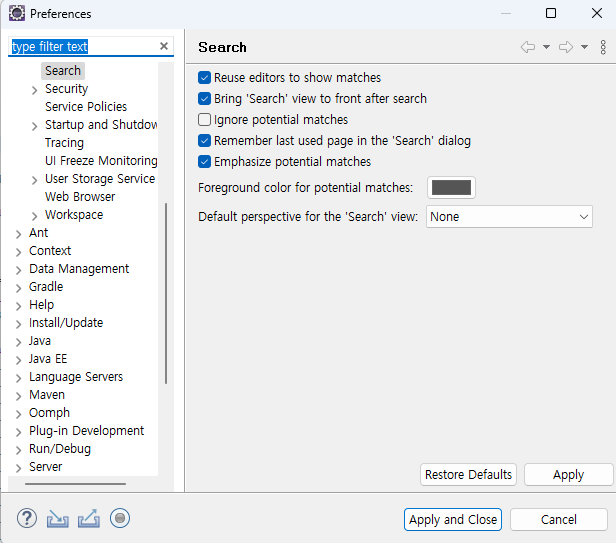Toggle Bring 'Search' view to front
Viewport: 616px width, 543px height.
click(204, 98)
